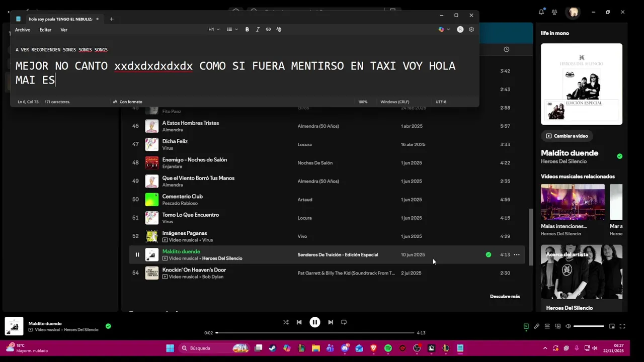Open album link Artaud
Viewport: 644px width, 362px height.
click(x=305, y=200)
